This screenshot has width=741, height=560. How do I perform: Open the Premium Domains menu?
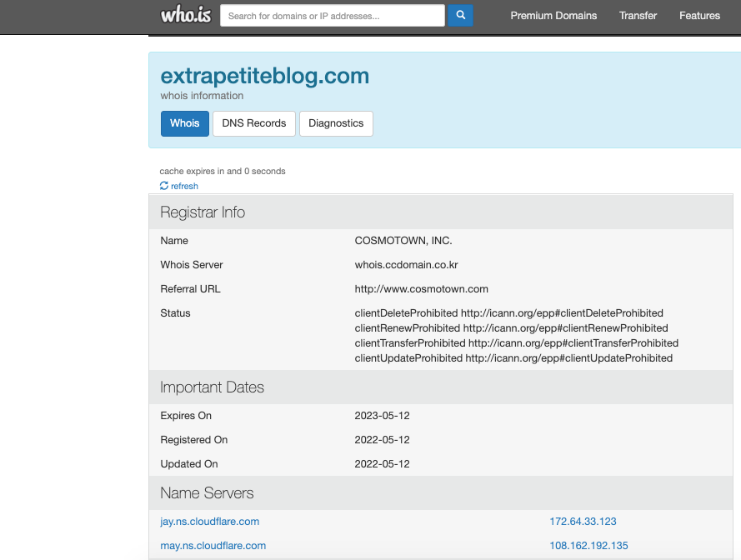pos(553,16)
